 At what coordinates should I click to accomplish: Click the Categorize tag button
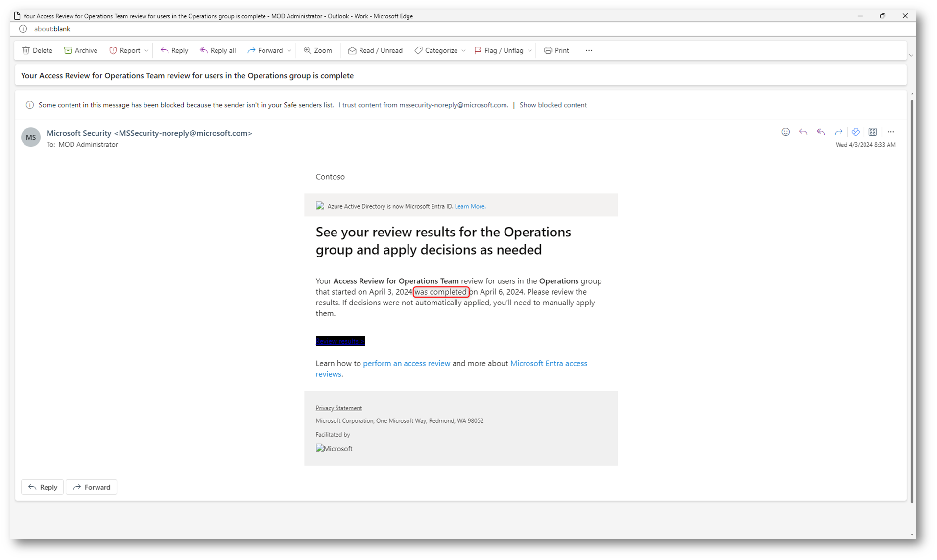pos(436,50)
